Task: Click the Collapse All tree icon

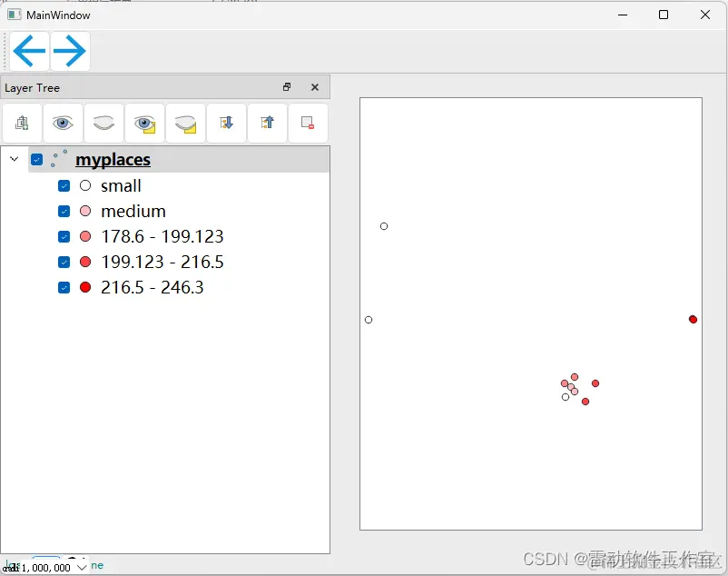Action: tap(267, 123)
